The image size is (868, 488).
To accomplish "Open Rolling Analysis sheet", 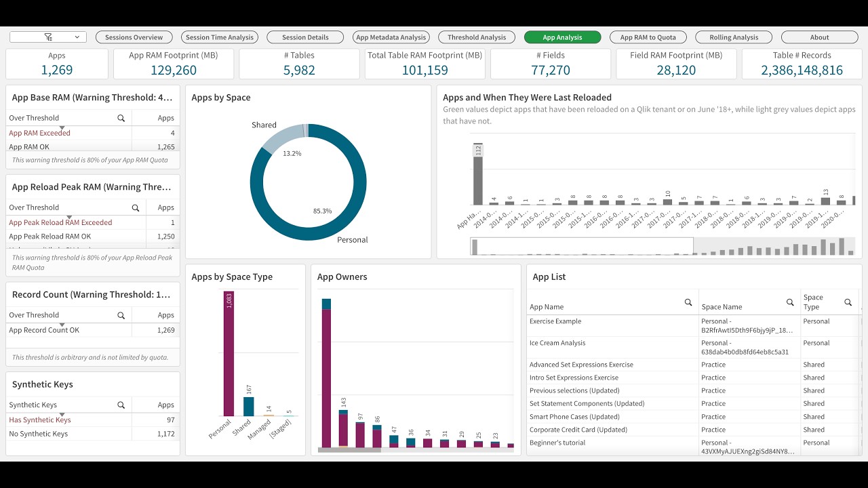I will click(x=734, y=37).
